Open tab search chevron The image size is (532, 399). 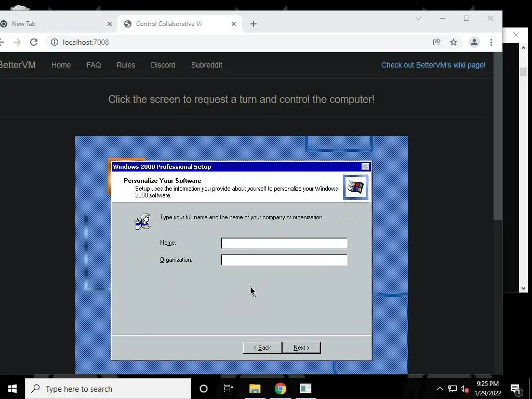coord(419,18)
